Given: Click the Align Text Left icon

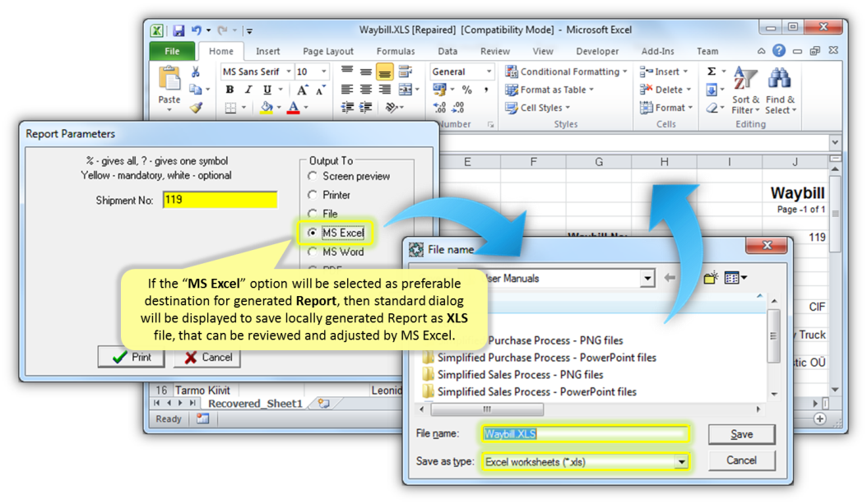Looking at the screenshot, I should pyautogui.click(x=346, y=90).
